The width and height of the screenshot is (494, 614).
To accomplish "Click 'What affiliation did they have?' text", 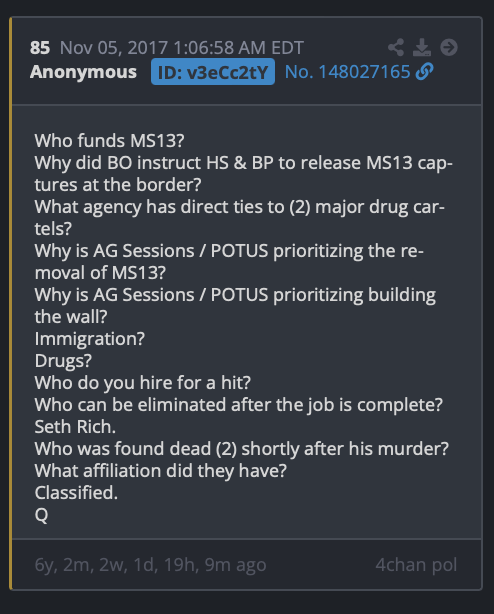I will (160, 471).
